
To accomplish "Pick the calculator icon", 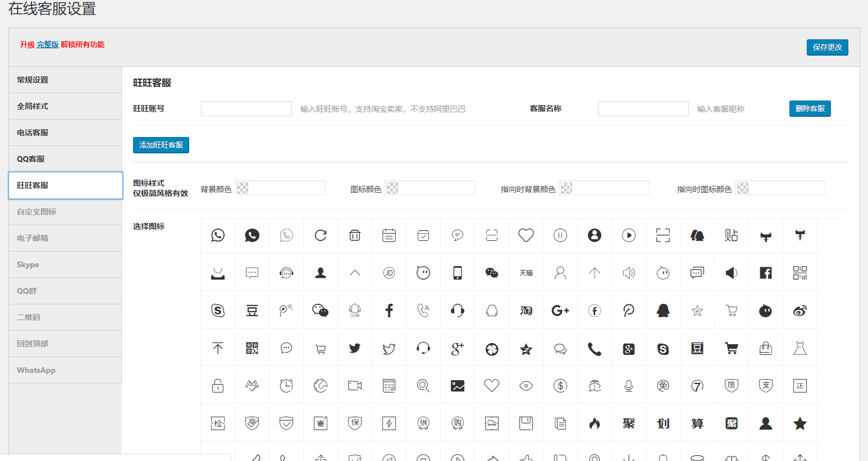I will point(389,386).
